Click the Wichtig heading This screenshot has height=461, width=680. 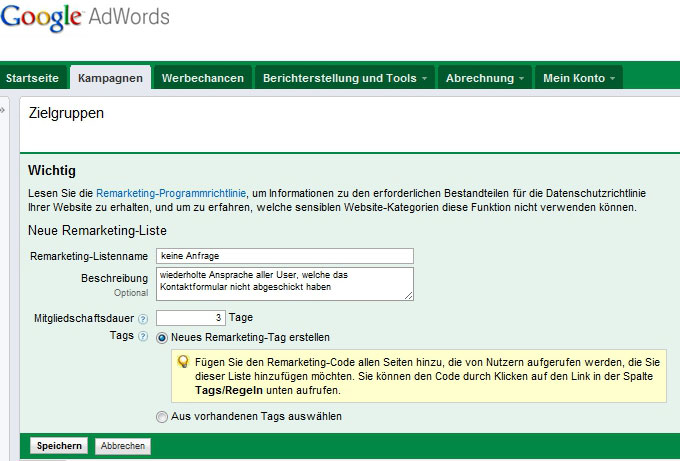[52, 170]
